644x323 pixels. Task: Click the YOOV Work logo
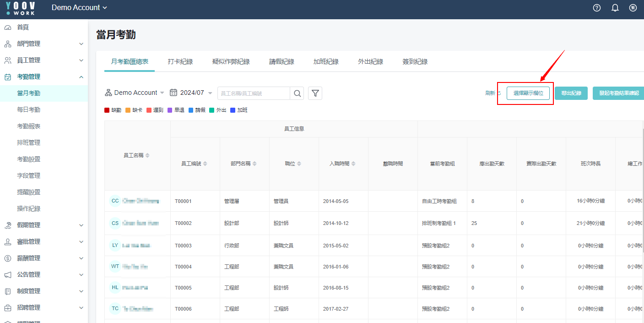pos(20,8)
